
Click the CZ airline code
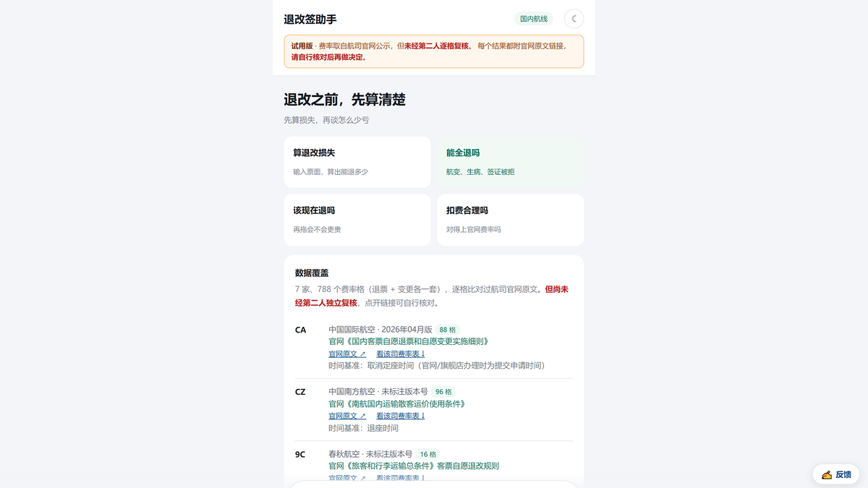point(300,392)
